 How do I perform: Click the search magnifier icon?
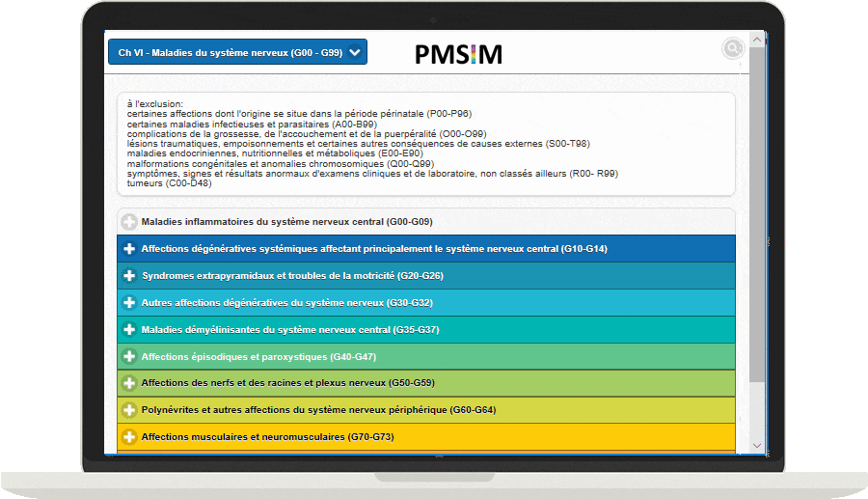click(732, 48)
